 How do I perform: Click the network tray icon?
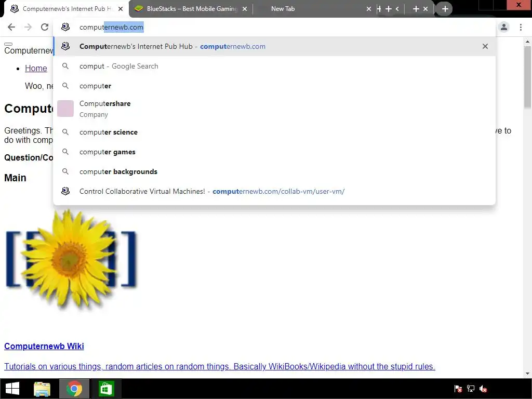[x=471, y=389]
